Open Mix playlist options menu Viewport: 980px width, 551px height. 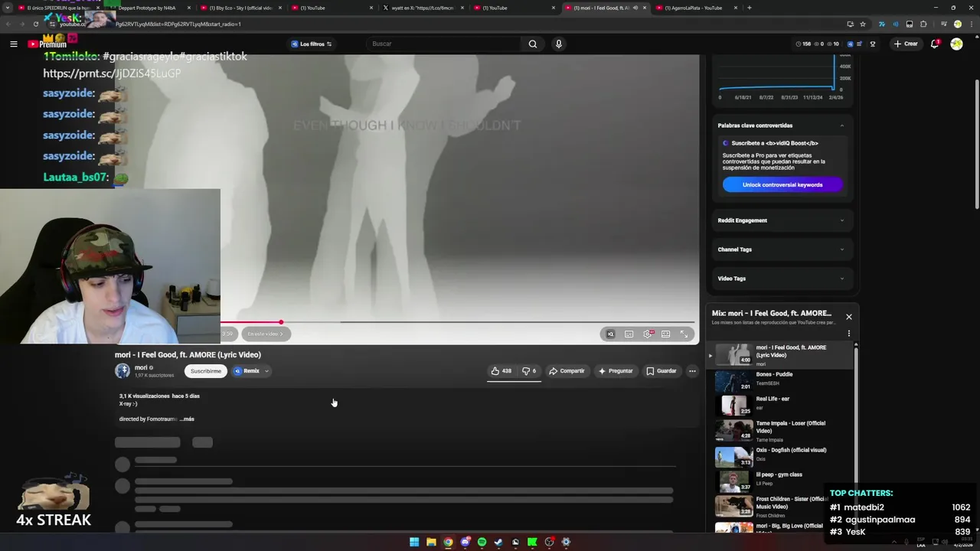coord(848,334)
